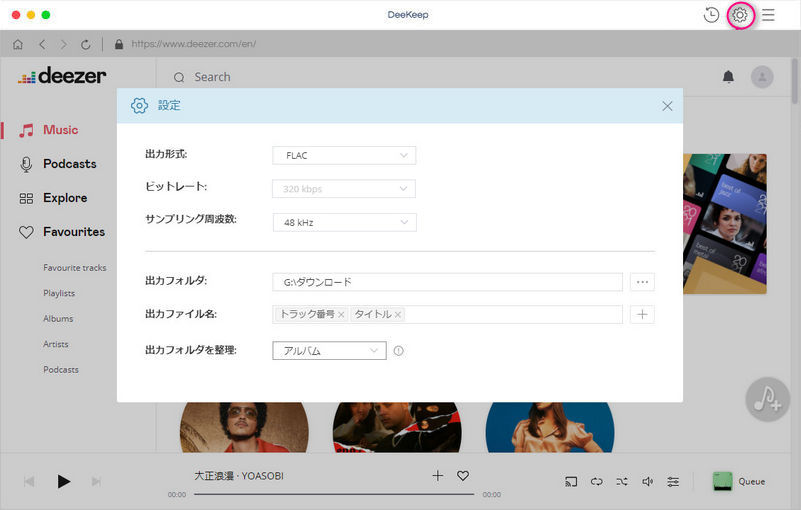Click the playback progress bar
The height and width of the screenshot is (510, 801).
point(334,494)
